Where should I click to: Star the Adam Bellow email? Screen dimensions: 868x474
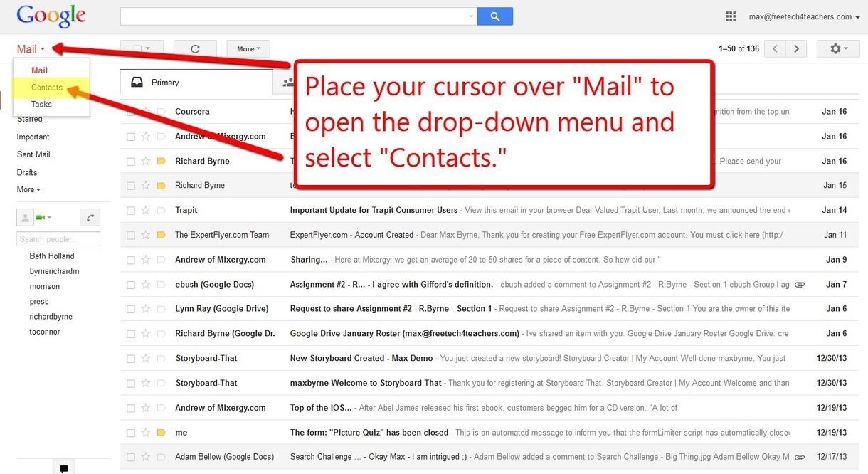(x=146, y=457)
